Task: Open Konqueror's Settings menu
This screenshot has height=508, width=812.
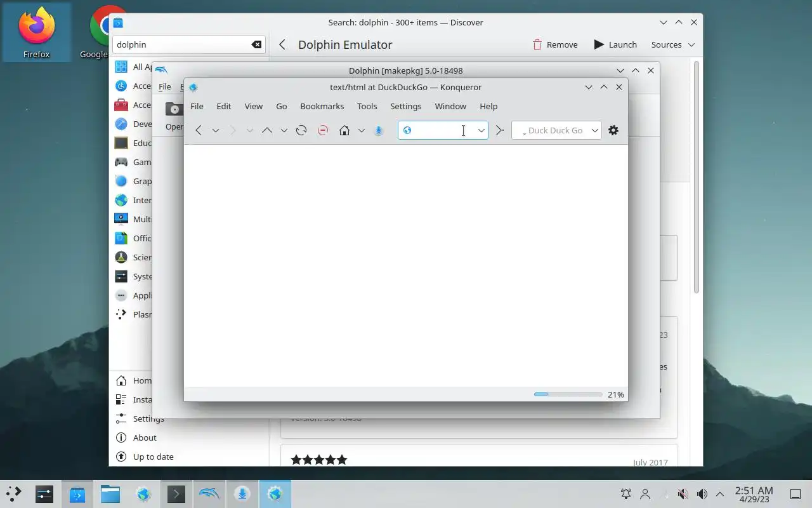Action: [x=405, y=106]
